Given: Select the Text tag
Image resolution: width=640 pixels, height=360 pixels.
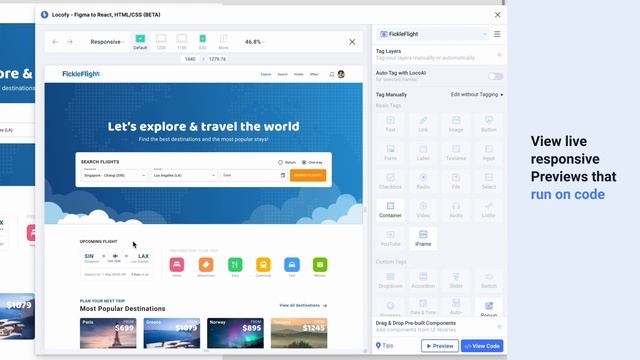Looking at the screenshot, I should pos(390,124).
